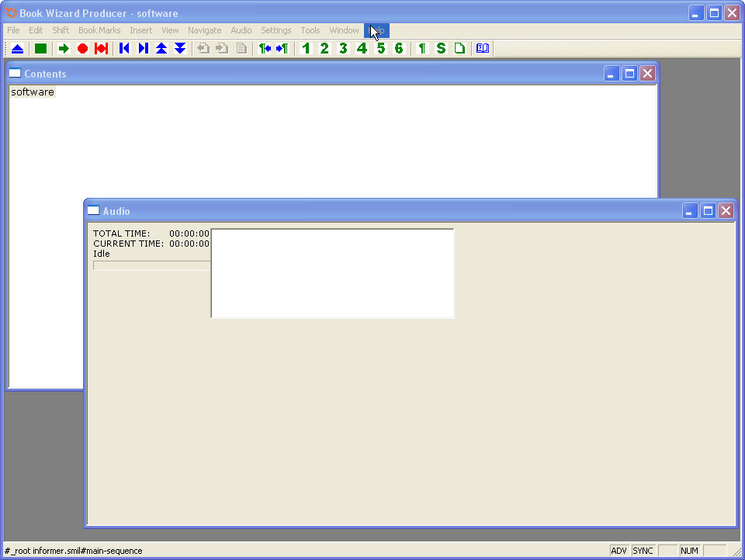Jump to next item with blue right-bar arrow
Image resolution: width=745 pixels, height=560 pixels.
coord(143,48)
